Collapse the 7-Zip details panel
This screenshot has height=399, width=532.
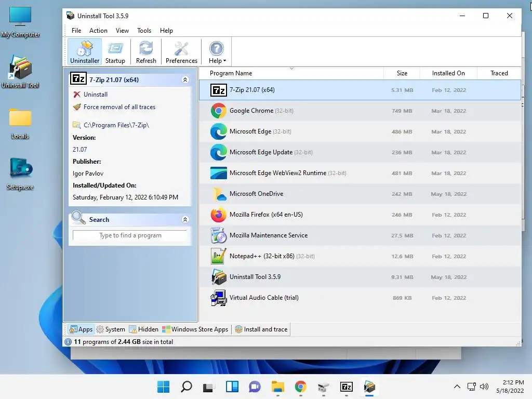[x=185, y=79]
